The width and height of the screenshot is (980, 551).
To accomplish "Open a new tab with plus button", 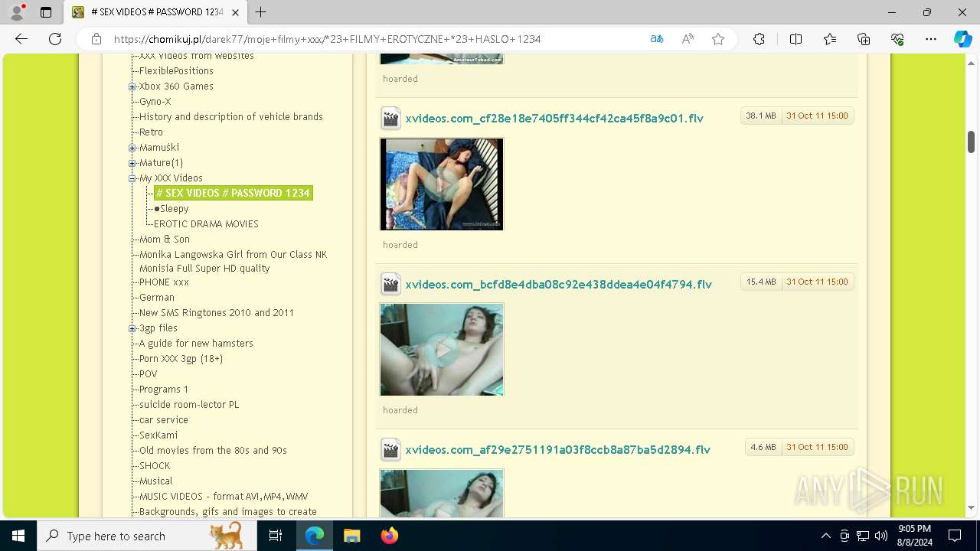I will (260, 12).
